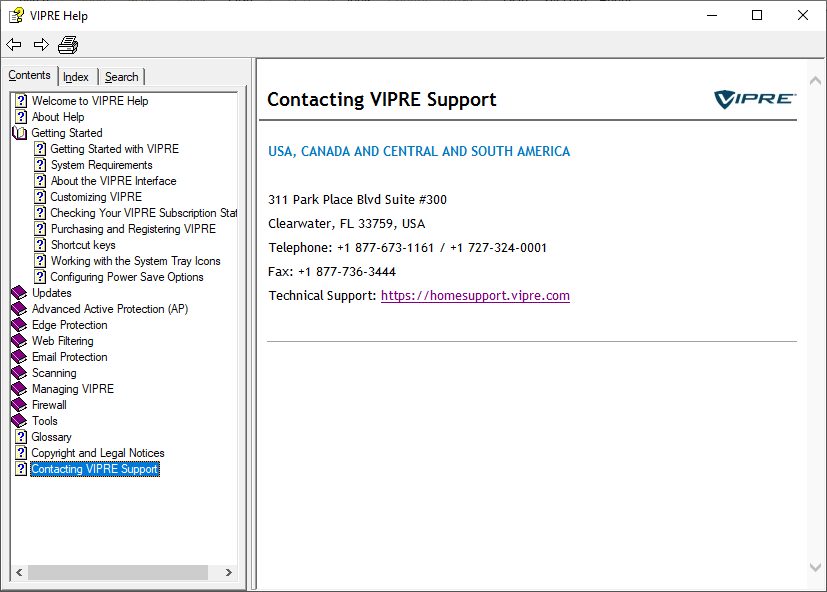Select the Updates book label
Image resolution: width=827 pixels, height=592 pixels.
coord(52,293)
